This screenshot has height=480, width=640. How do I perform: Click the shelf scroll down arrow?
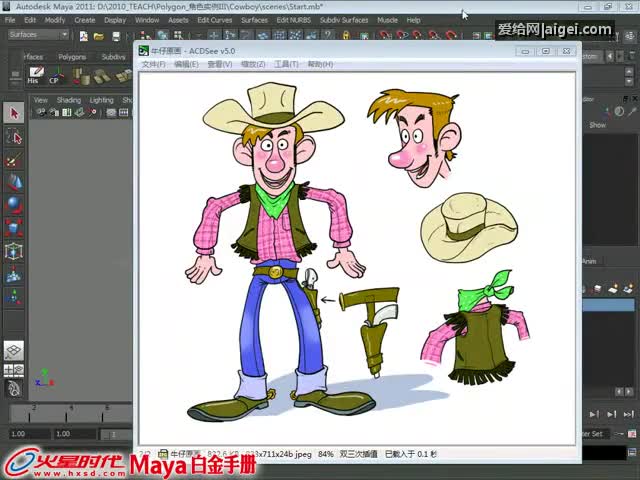click(x=629, y=82)
